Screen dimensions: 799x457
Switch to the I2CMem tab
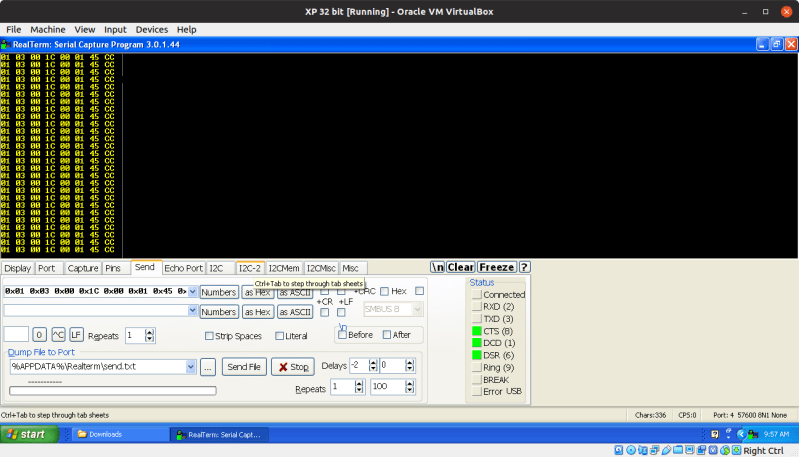click(x=284, y=268)
